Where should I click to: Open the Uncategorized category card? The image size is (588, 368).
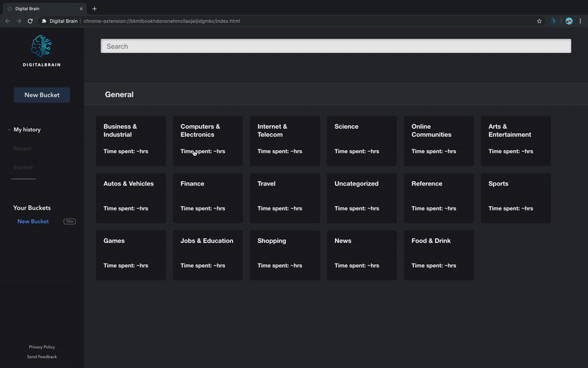[x=362, y=198]
